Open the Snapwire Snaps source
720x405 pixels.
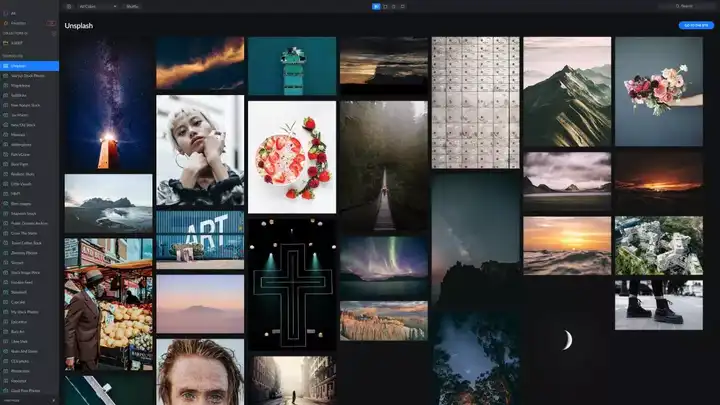29,214
